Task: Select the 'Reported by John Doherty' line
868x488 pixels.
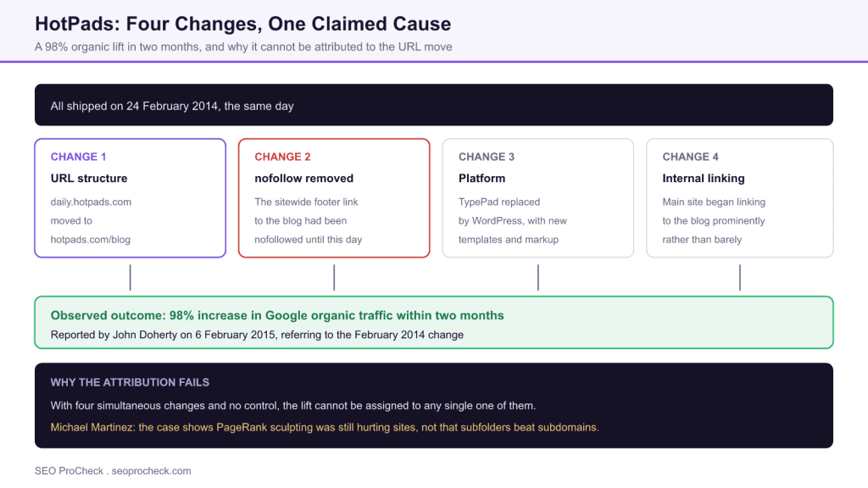Action: pyautogui.click(x=257, y=335)
